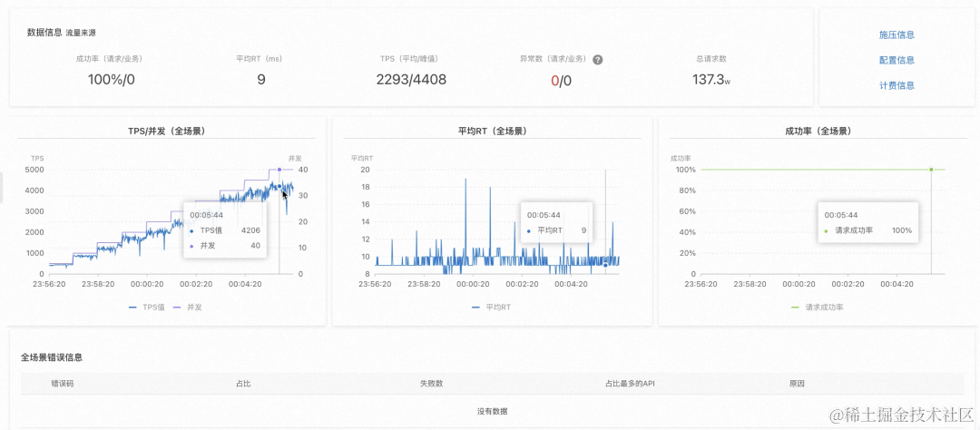Select the 错误码 column header
Viewport: 980px width, 430px height.
[x=63, y=383]
